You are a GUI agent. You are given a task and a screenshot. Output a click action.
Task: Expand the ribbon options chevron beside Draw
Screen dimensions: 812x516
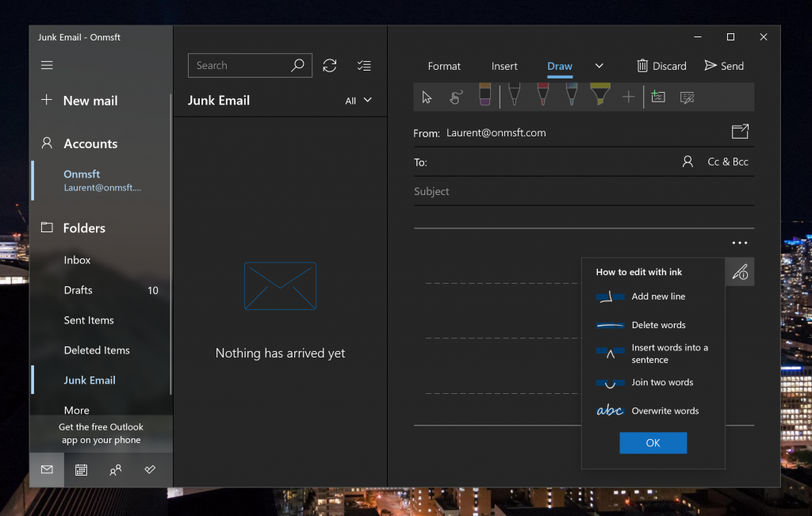coord(599,66)
